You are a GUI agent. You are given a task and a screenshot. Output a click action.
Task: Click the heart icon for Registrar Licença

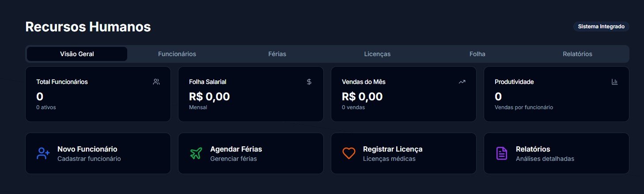coord(349,153)
